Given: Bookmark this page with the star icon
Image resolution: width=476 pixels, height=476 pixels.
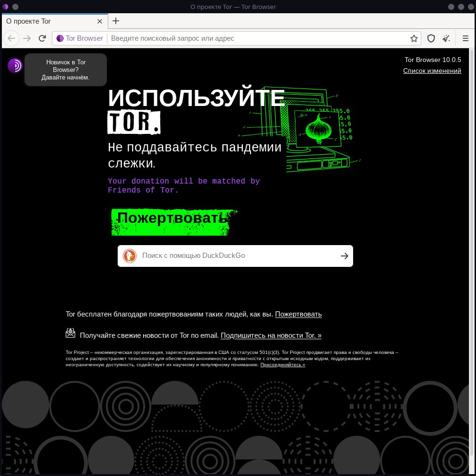Looking at the screenshot, I should click(414, 38).
